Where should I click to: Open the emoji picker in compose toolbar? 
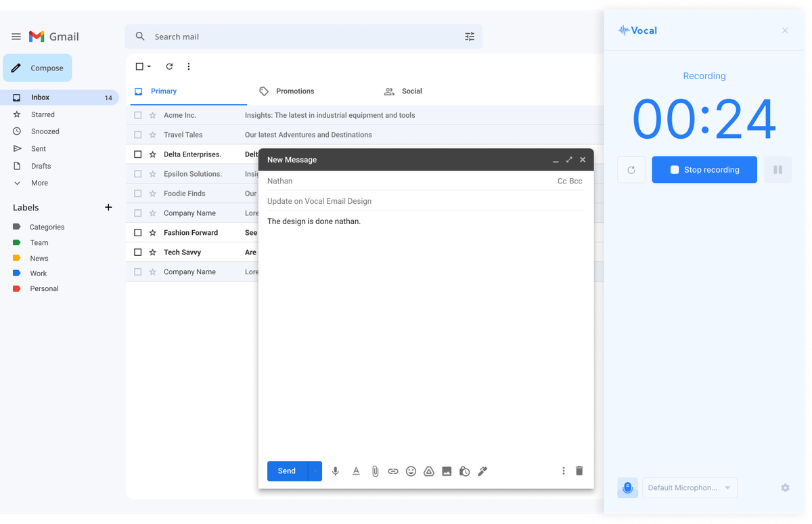pyautogui.click(x=411, y=471)
